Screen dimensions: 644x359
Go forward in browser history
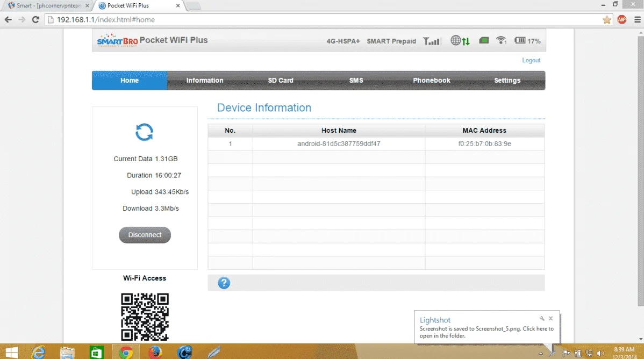coord(22,20)
